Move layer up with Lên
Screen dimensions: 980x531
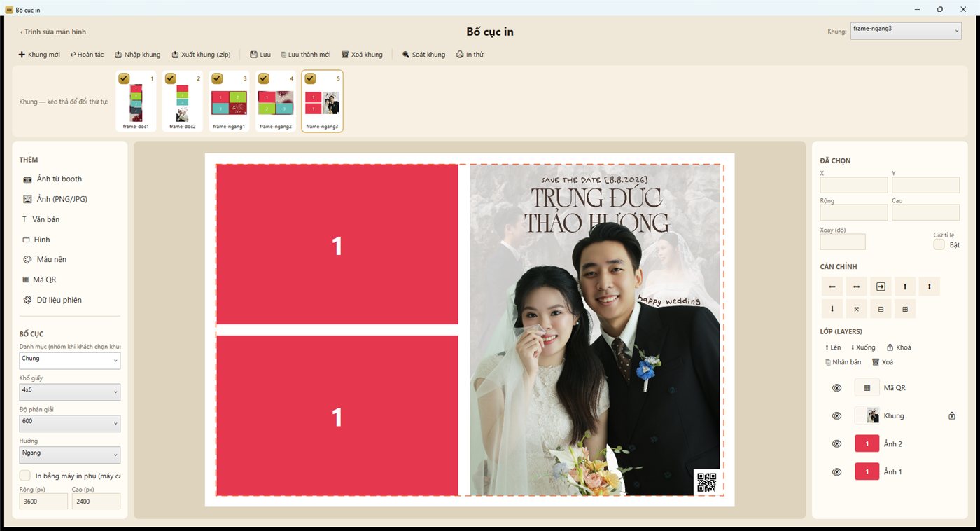[x=833, y=347]
